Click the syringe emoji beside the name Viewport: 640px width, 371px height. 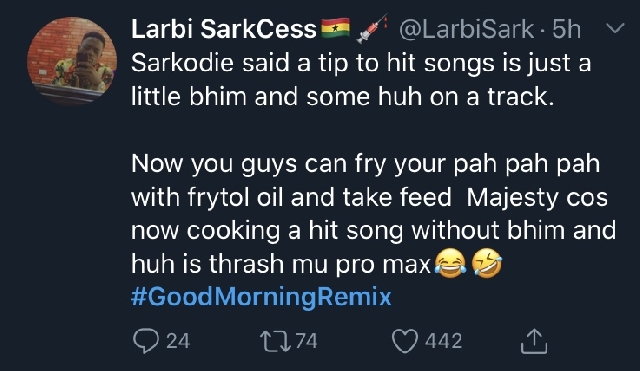pyautogui.click(x=371, y=29)
